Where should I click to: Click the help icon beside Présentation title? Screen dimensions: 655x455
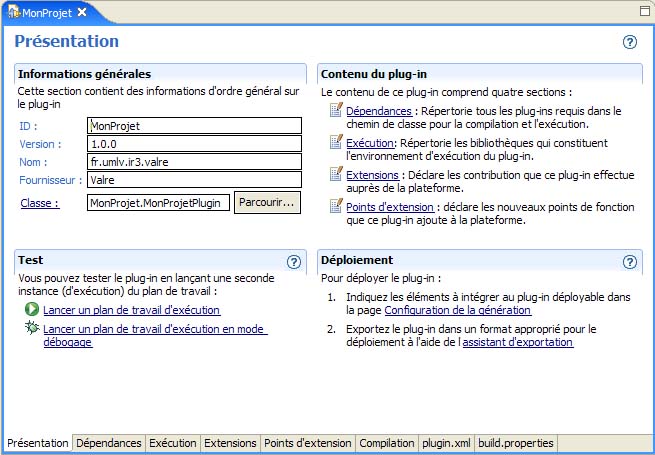[630, 42]
